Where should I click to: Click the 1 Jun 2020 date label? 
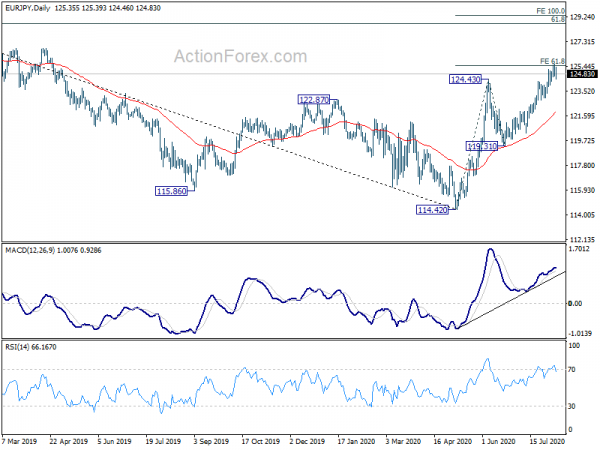[x=499, y=441]
